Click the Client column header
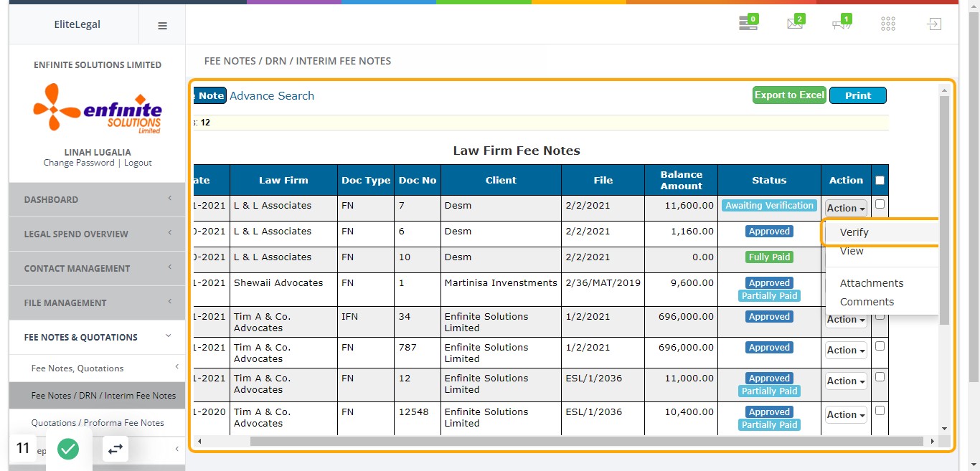The image size is (980, 471). click(501, 180)
